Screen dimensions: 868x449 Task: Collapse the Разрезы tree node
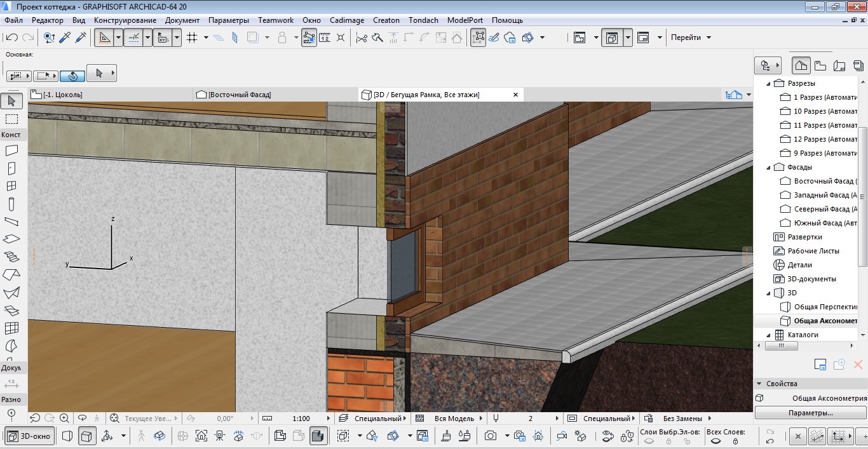click(768, 84)
